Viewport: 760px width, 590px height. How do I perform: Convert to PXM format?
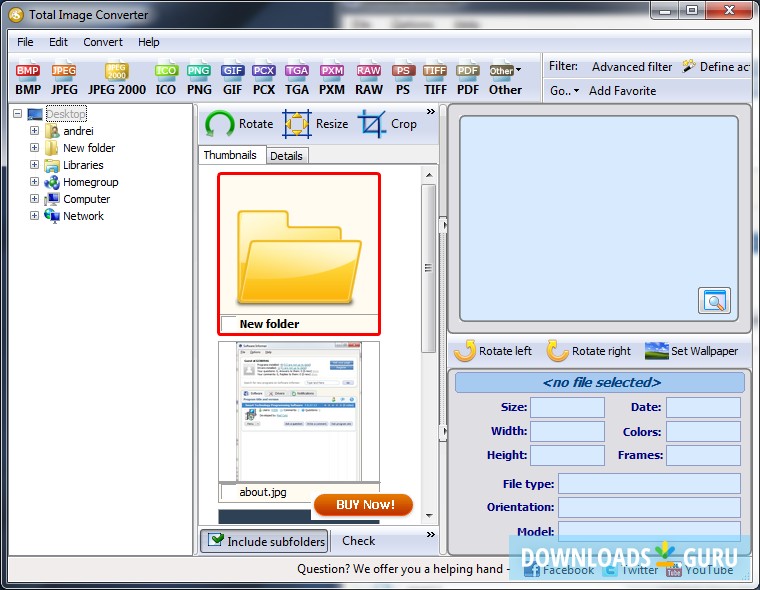pos(332,79)
